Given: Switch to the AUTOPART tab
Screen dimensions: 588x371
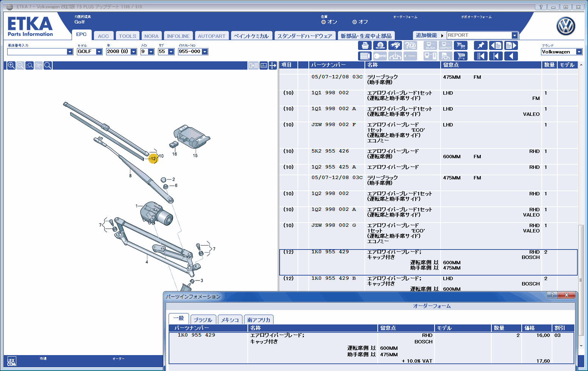Looking at the screenshot, I should [211, 36].
